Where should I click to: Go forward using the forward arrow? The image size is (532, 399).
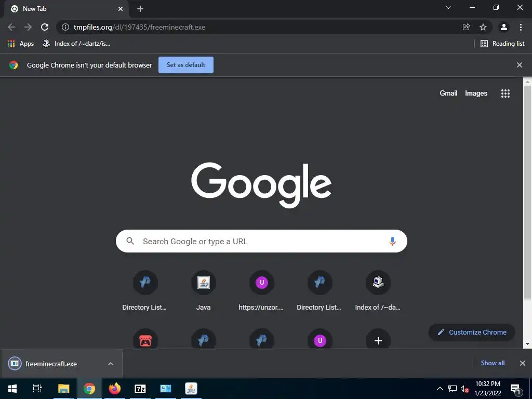coord(28,27)
